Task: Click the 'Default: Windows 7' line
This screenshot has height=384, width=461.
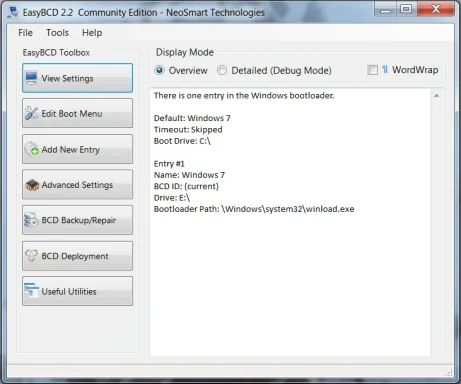Action: pos(192,118)
